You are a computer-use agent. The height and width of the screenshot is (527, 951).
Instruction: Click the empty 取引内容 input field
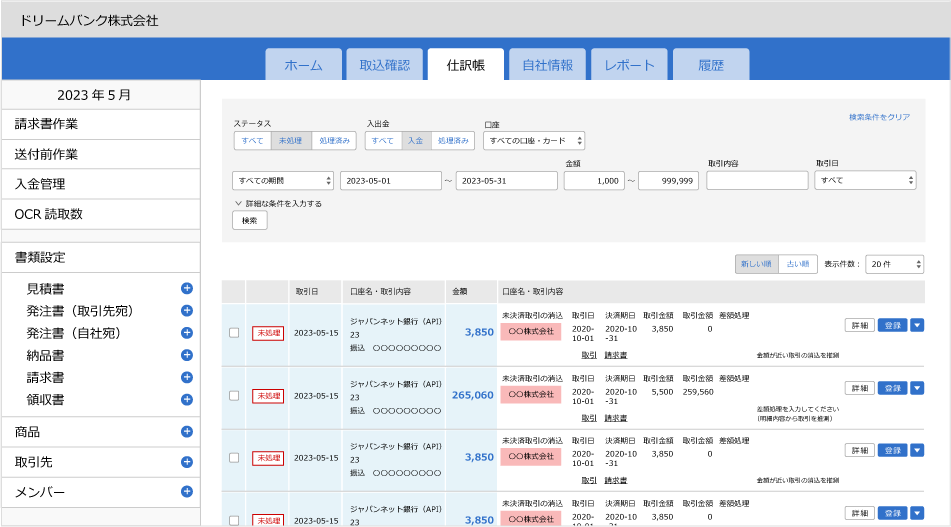pyautogui.click(x=757, y=181)
